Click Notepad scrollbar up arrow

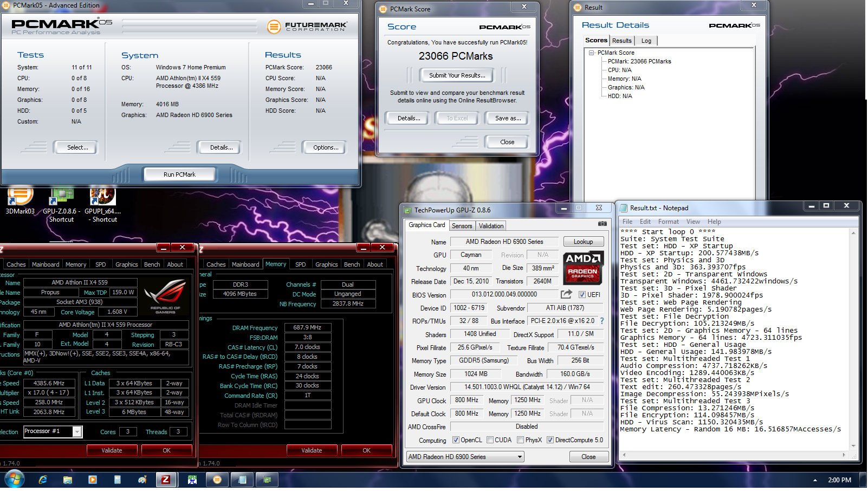[853, 233]
